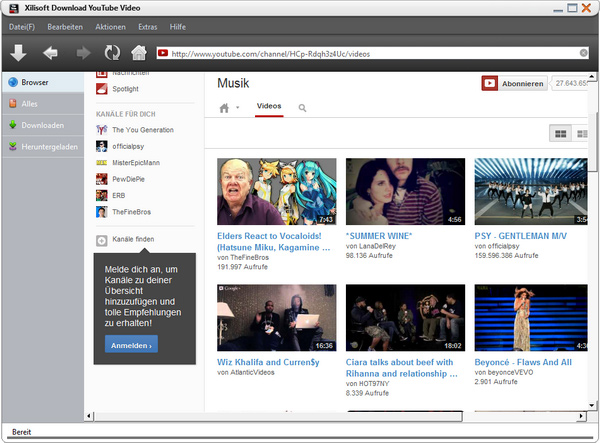
Task: Open Elders React to Vocaloids thumbnail
Action: coord(277,191)
